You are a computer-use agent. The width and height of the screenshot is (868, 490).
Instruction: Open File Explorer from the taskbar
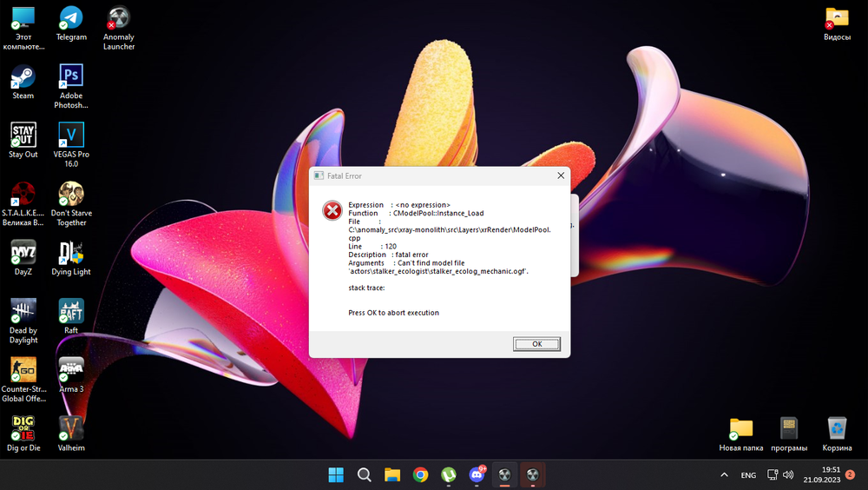pyautogui.click(x=392, y=475)
